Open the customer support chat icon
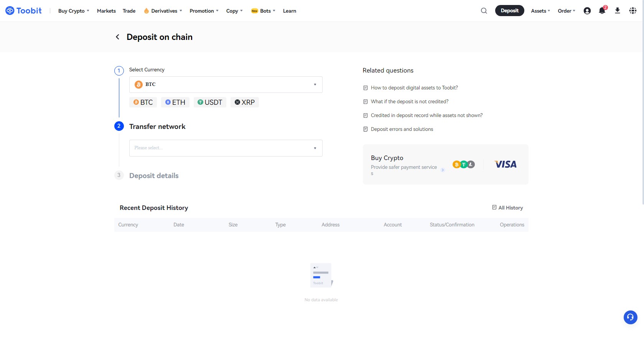 click(630, 317)
